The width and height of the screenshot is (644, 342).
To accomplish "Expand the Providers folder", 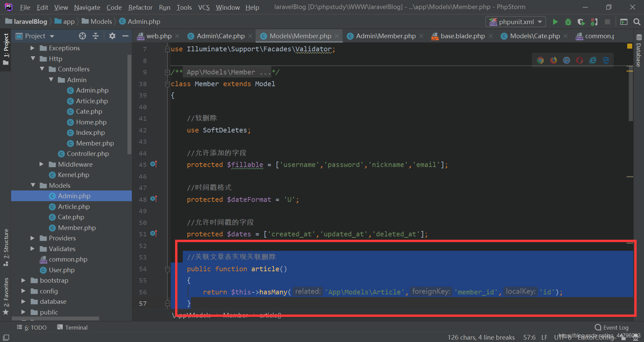I will click(33, 238).
